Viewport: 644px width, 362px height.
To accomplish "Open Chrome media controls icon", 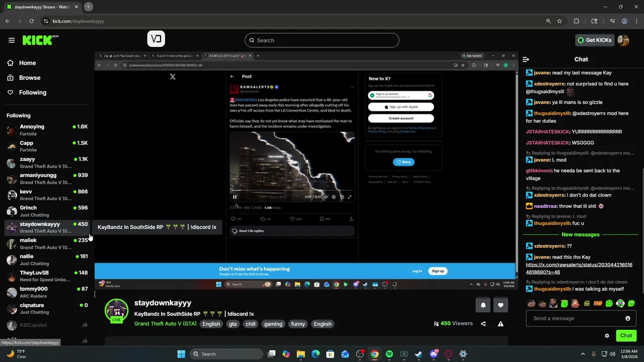I will click(612, 21).
